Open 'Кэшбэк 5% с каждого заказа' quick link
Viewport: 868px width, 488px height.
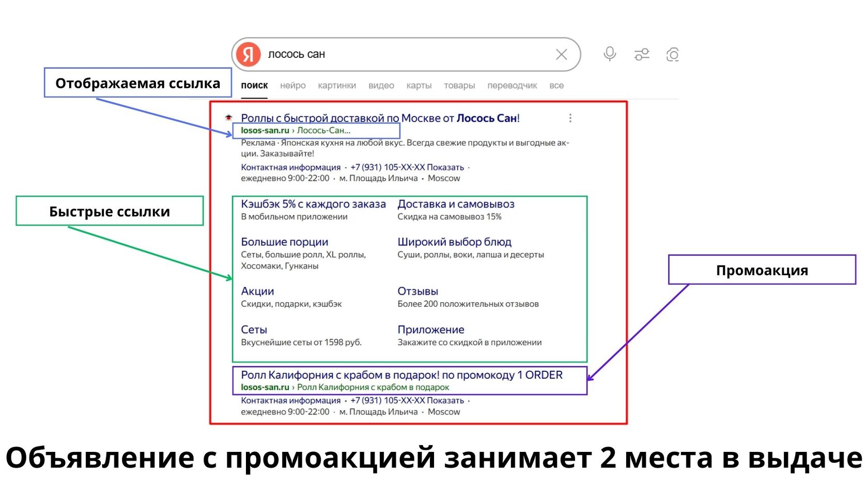313,204
